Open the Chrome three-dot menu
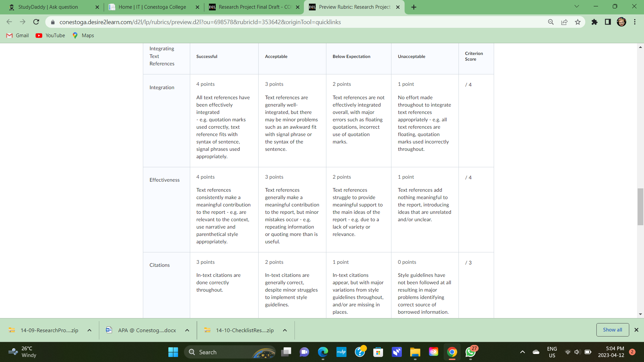The width and height of the screenshot is (644, 362). pyautogui.click(x=635, y=22)
